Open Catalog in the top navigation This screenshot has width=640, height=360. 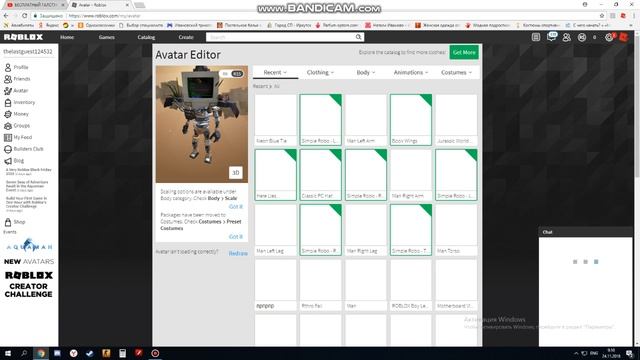point(146,37)
